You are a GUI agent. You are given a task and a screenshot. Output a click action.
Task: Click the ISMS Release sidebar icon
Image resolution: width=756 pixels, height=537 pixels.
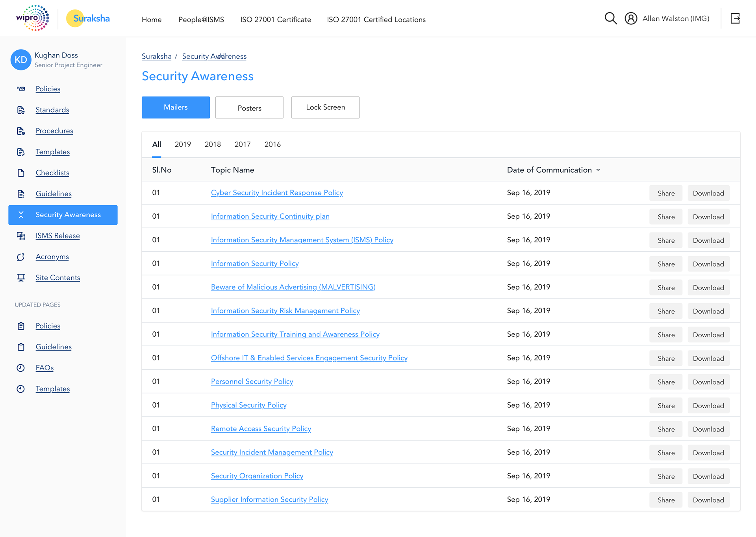(21, 236)
